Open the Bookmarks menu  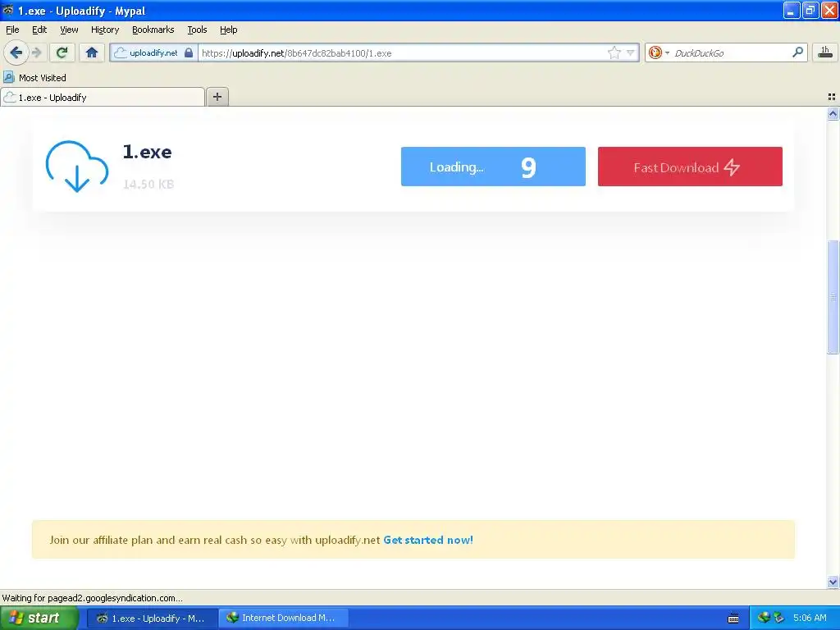(x=153, y=30)
